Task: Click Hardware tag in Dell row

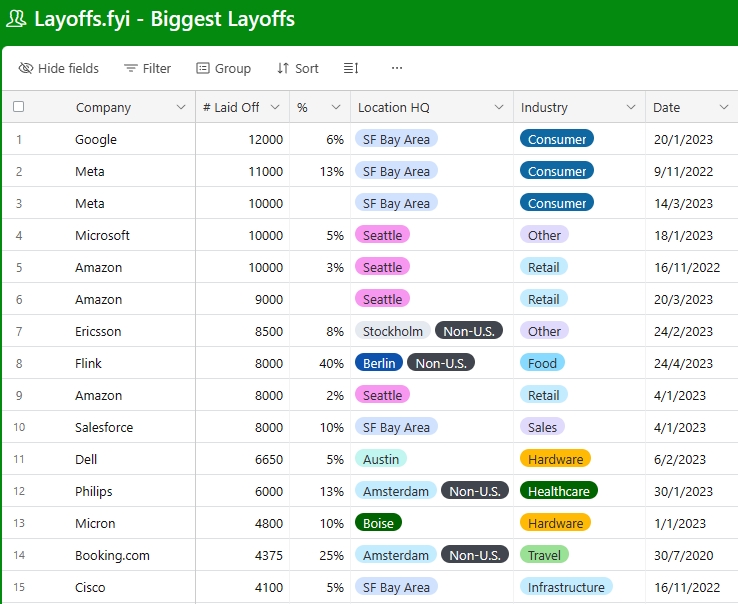Action: point(555,459)
